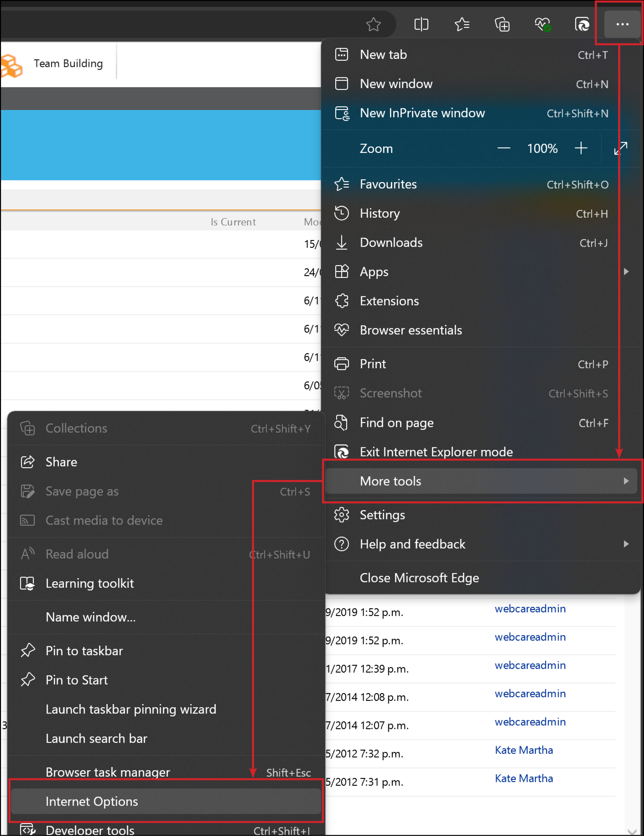The height and width of the screenshot is (836, 644).
Task: Open the Favourites list toolbar icon
Action: pos(462,25)
